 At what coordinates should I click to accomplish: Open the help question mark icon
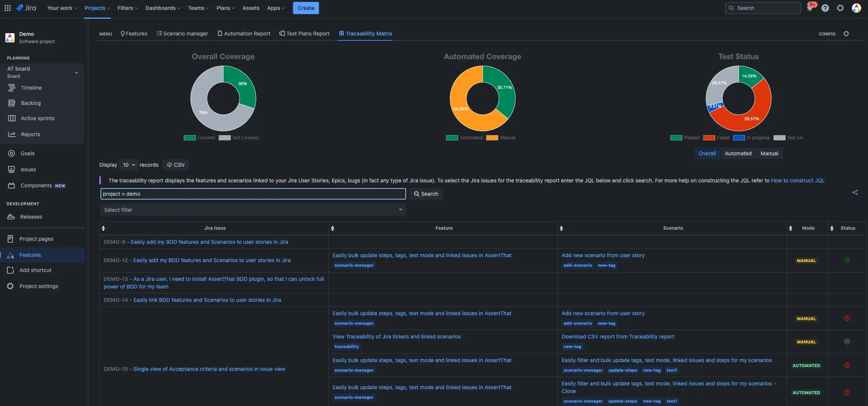pos(825,8)
